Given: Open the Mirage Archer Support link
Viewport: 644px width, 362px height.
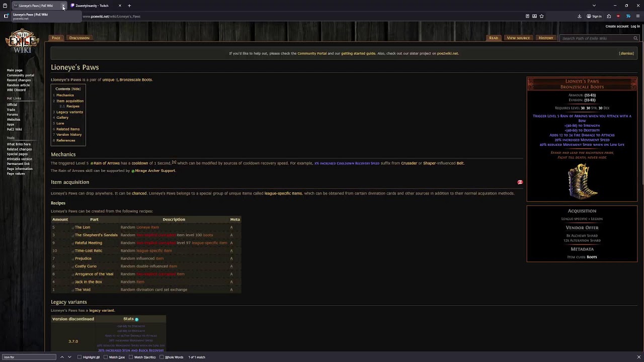Looking at the screenshot, I should 154,170.
